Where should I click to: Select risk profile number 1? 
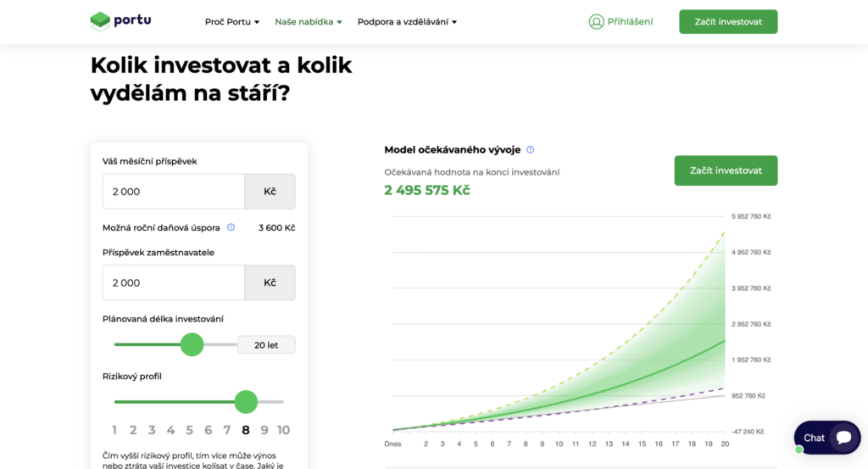click(114, 430)
